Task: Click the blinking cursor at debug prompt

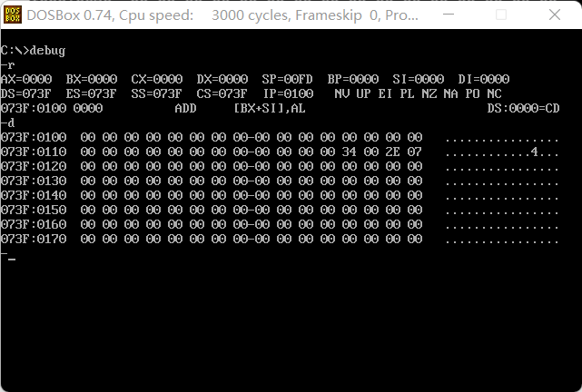Action: [x=12, y=260]
